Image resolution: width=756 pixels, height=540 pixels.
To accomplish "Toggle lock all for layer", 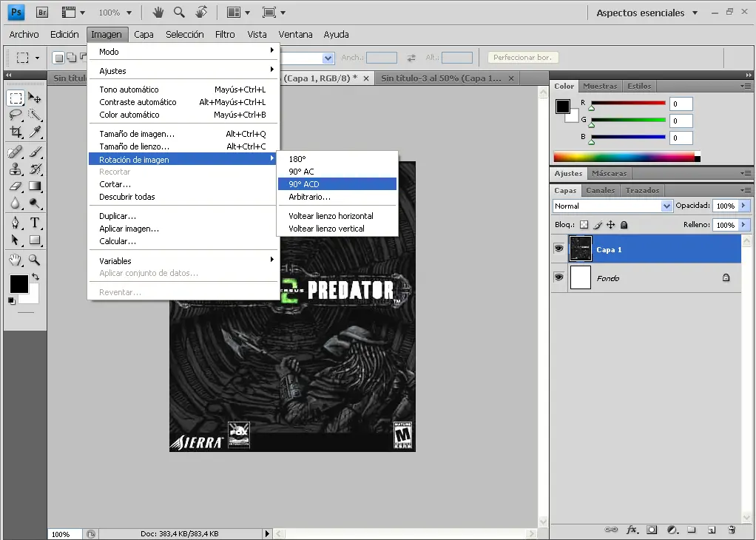I will pos(624,225).
